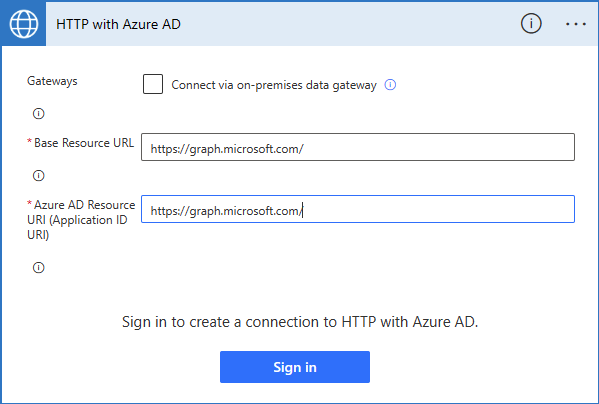The height and width of the screenshot is (404, 599).
Task: Click the Azure AD Resource URI label text
Action: tap(81, 220)
